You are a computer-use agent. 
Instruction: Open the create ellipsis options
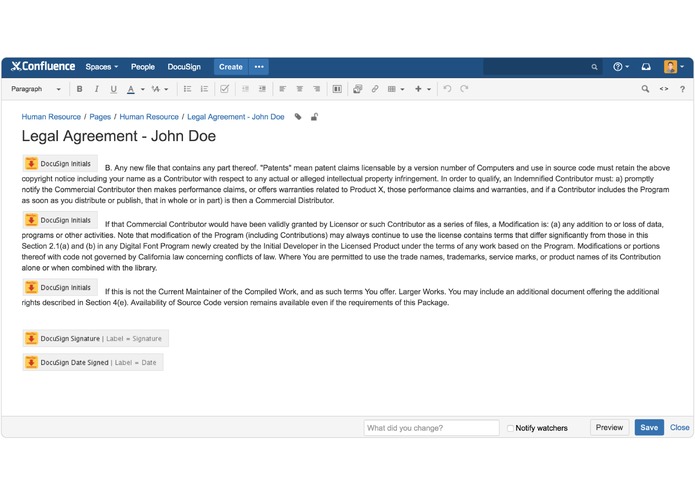tap(259, 67)
